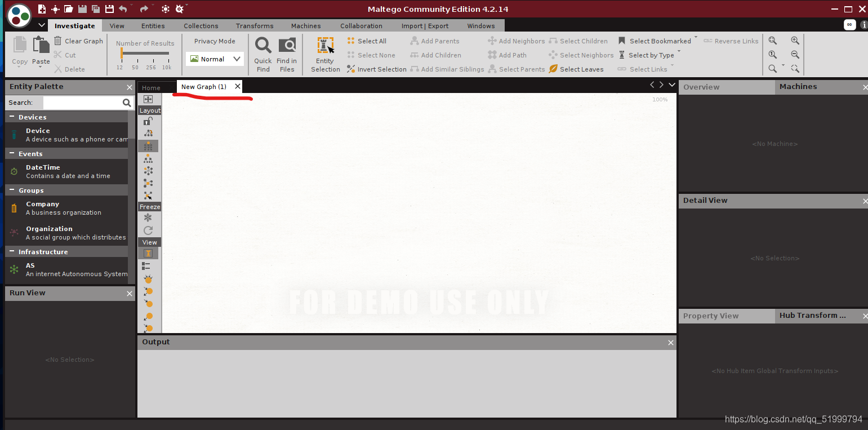Select the Company entity in palette

(x=67, y=208)
